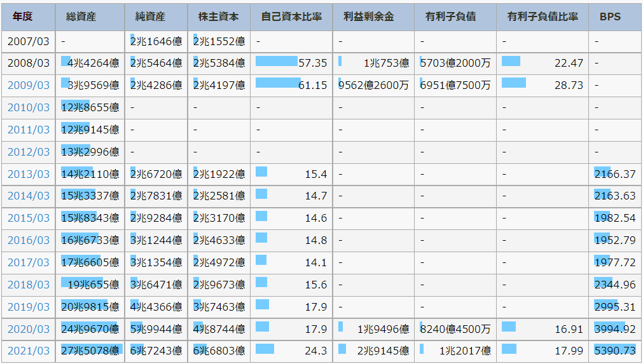
Task: Open the 2019/03 fiscal year link
Action: click(x=28, y=307)
